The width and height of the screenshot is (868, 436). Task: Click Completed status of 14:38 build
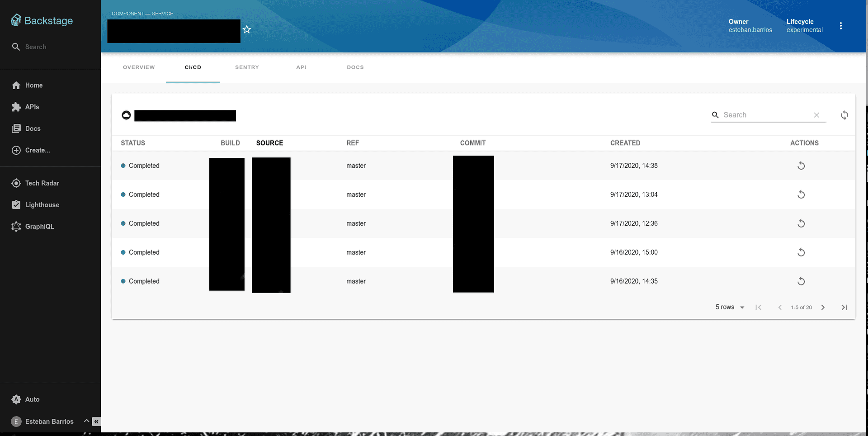(140, 166)
